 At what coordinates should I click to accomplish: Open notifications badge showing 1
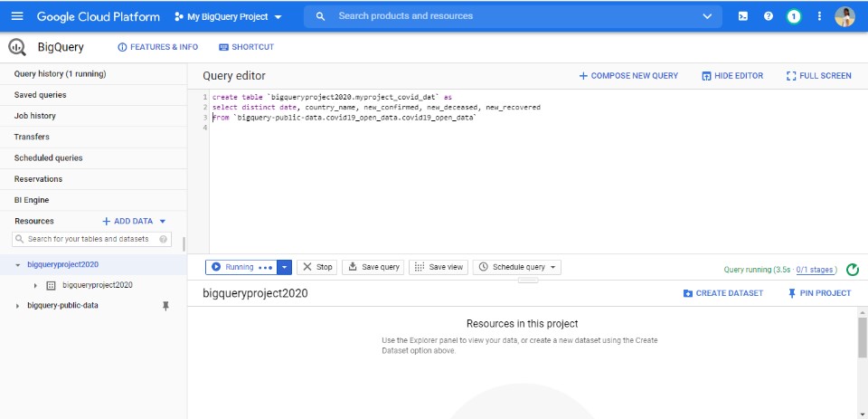[794, 16]
